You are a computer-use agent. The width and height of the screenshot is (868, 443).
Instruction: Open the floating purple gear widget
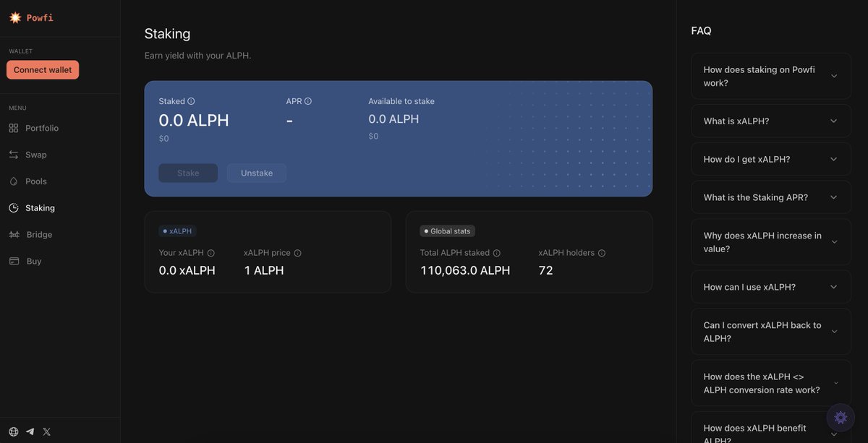(x=841, y=417)
